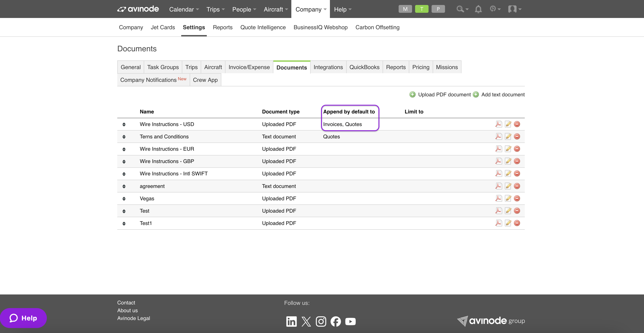Screen dimensions: 644x333
Task: Open the Missions settings tab
Action: point(447,67)
